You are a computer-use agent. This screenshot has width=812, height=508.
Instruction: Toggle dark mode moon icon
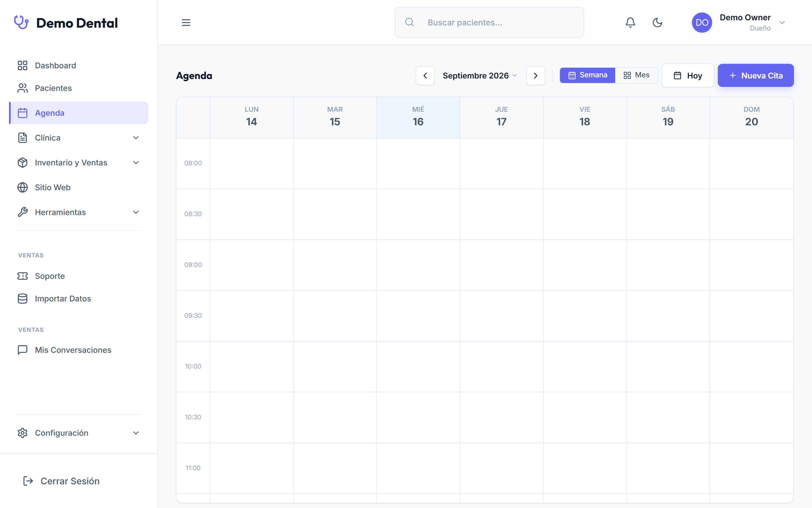point(657,23)
